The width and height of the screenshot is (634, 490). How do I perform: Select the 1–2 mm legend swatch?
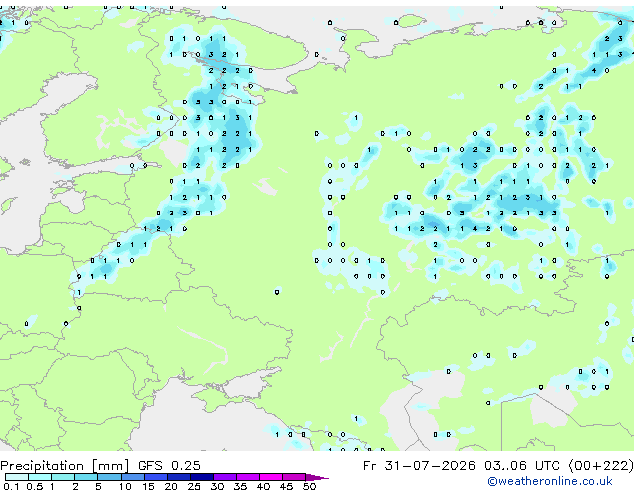pyautogui.click(x=63, y=477)
